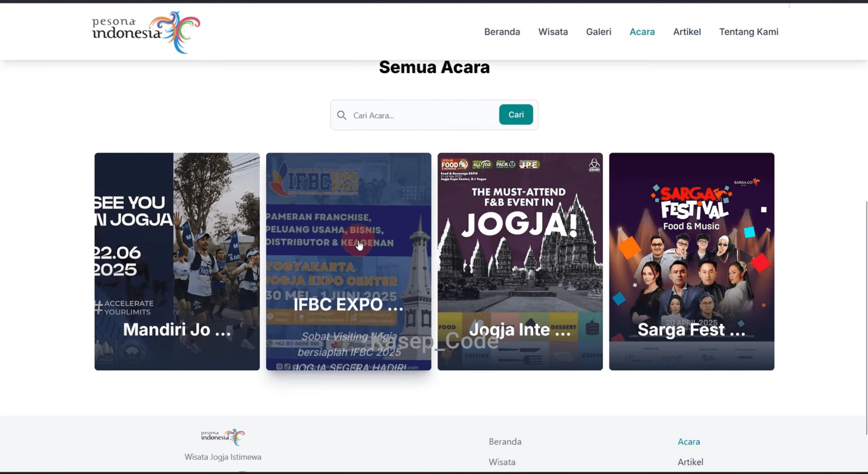
Task: Open the Jogja Inte… event card
Action: click(x=520, y=261)
